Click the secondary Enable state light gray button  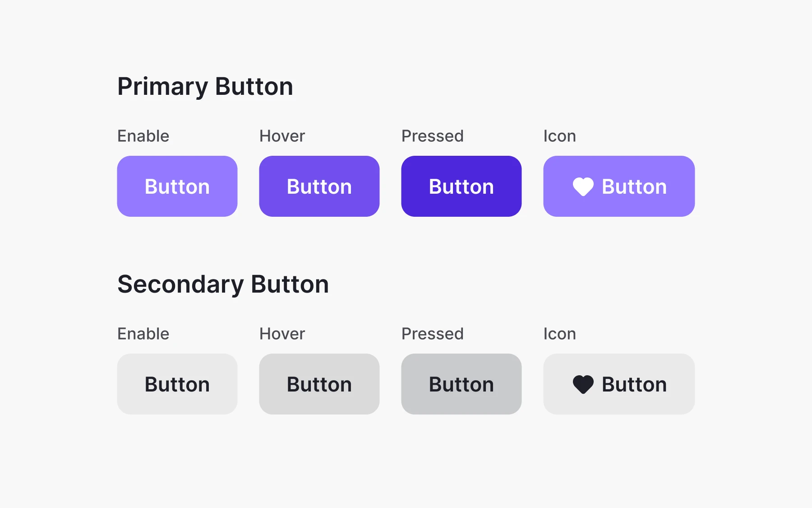(177, 384)
